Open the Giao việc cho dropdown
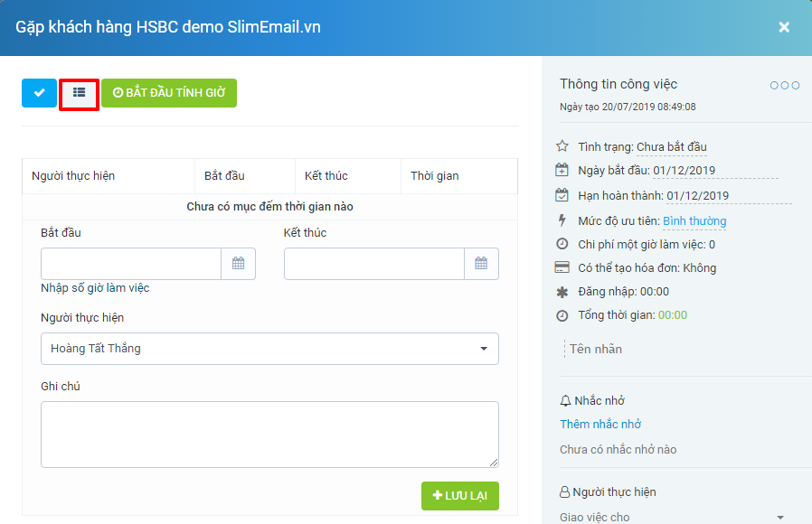 tap(673, 517)
